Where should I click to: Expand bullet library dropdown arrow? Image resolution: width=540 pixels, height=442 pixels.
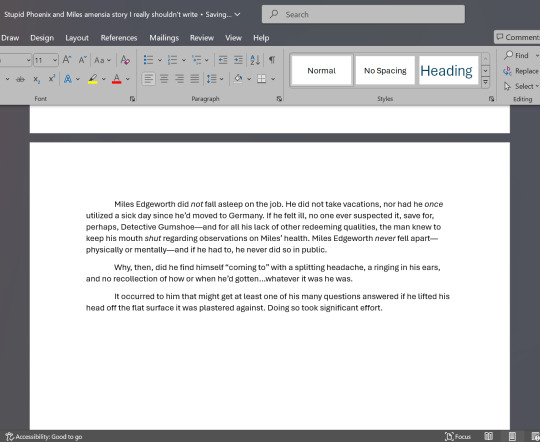(160, 60)
